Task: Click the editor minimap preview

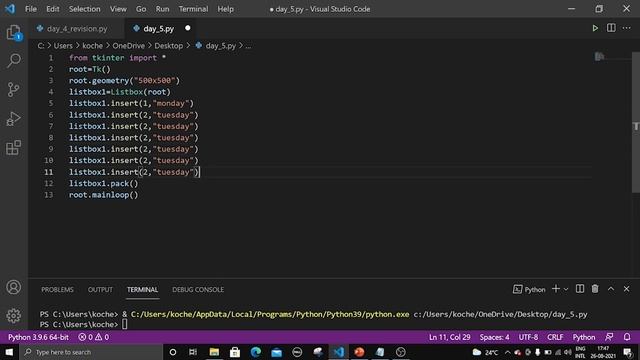Action: click(x=599, y=56)
